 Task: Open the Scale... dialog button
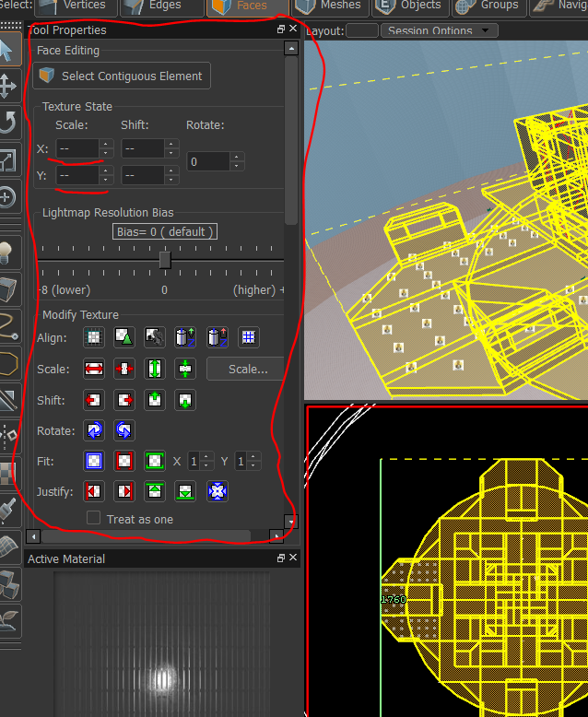point(247,370)
